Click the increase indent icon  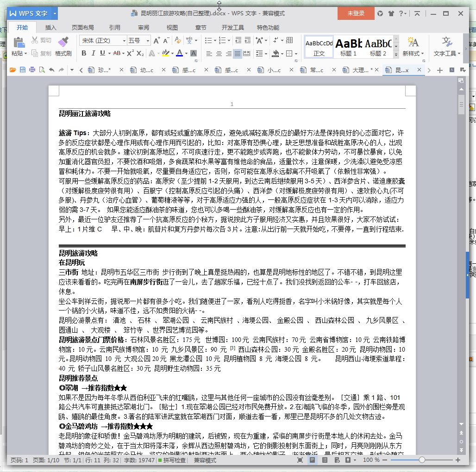click(x=248, y=40)
